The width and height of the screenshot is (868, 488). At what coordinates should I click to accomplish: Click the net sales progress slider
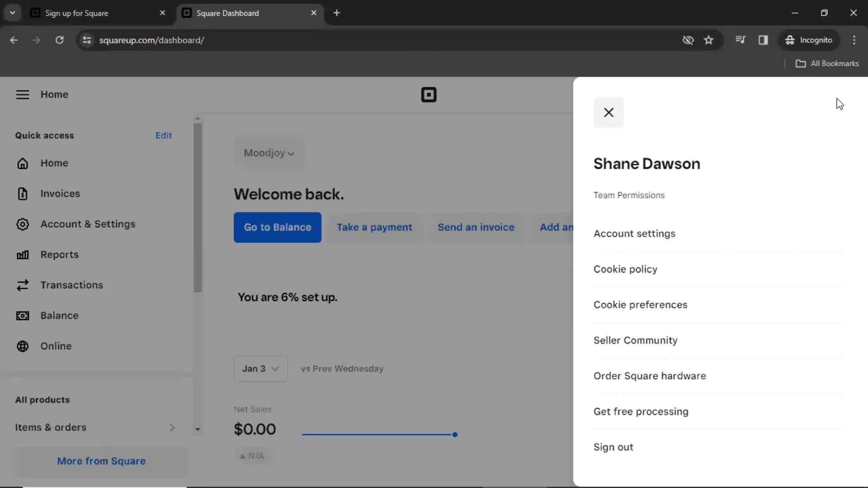[454, 434]
